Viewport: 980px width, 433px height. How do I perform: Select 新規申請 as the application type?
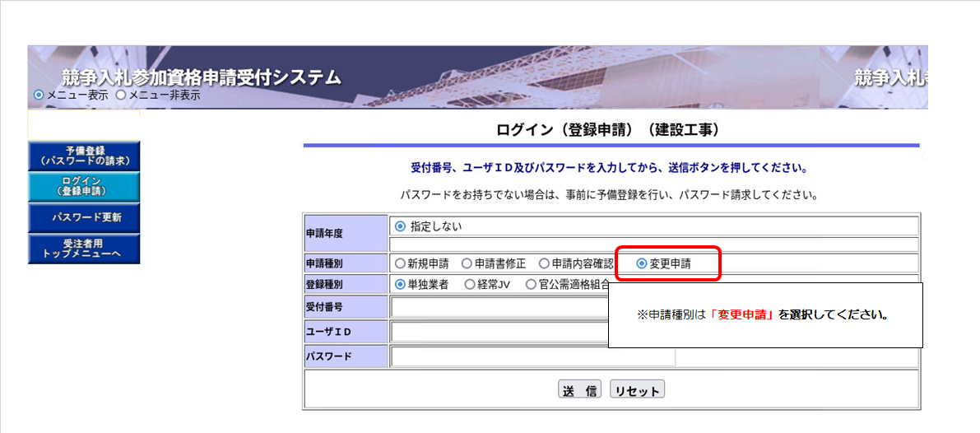point(401,264)
